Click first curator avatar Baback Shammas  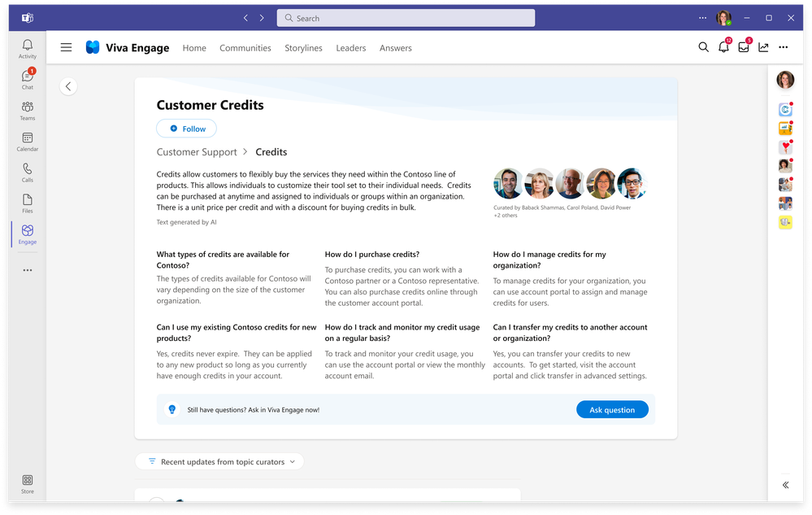(x=508, y=183)
